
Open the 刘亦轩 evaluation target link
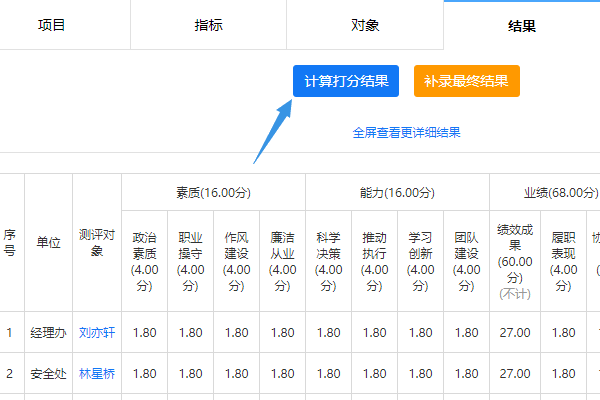click(x=97, y=333)
